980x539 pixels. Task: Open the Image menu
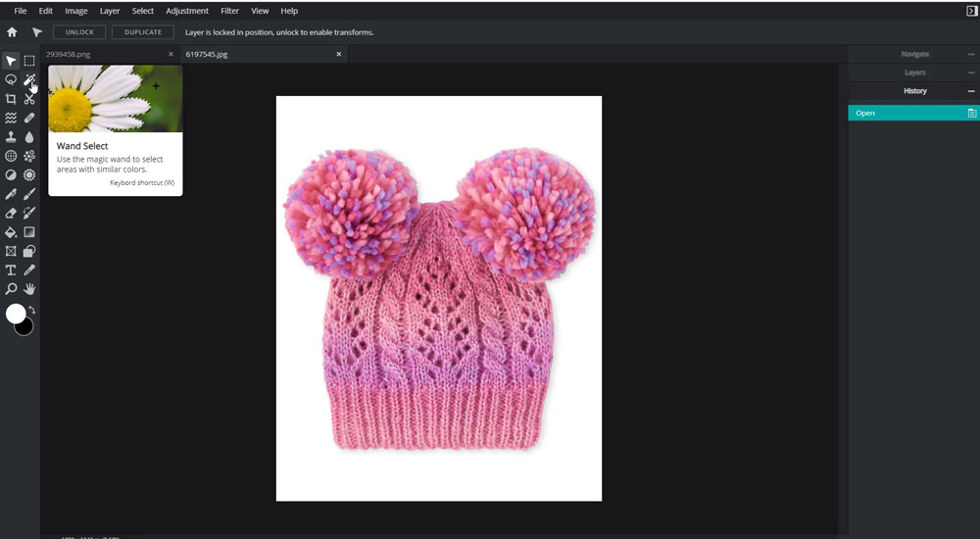pos(76,11)
